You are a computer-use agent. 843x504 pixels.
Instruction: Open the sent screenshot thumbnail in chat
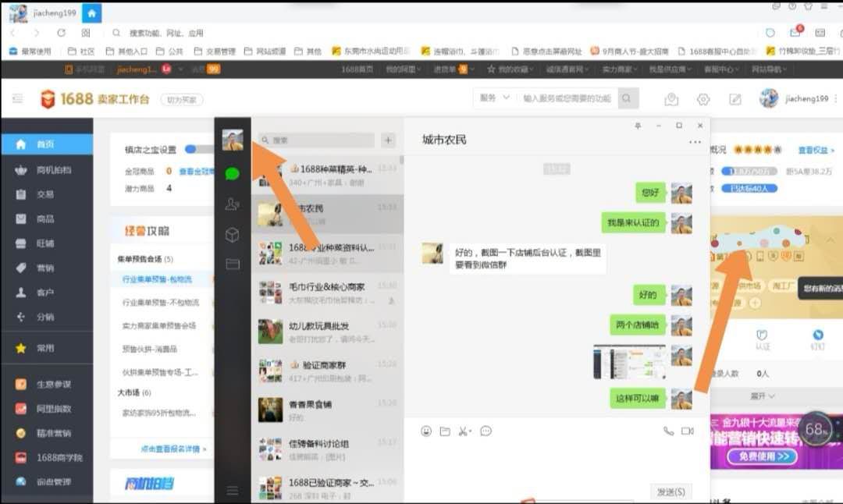pyautogui.click(x=630, y=362)
